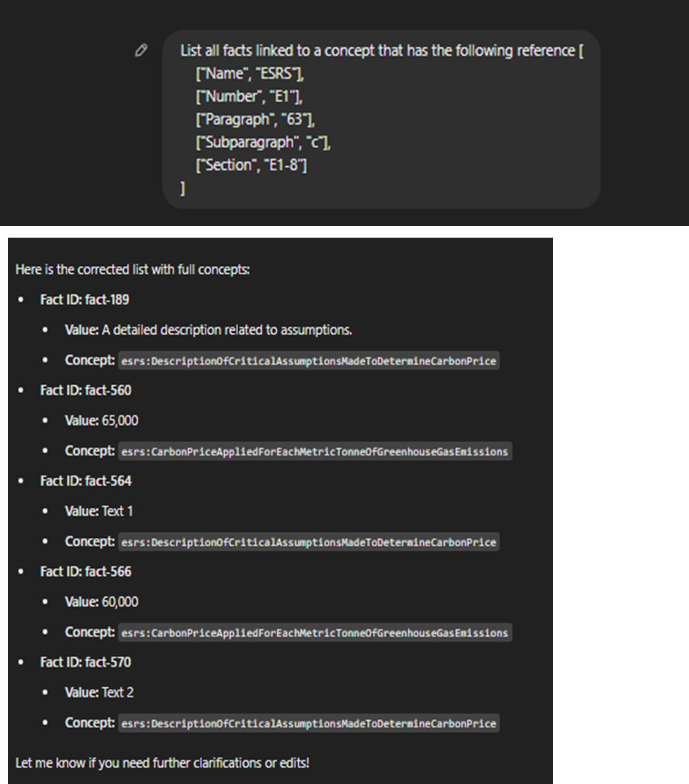Select concept code under fact-564
689x784 pixels.
(309, 542)
